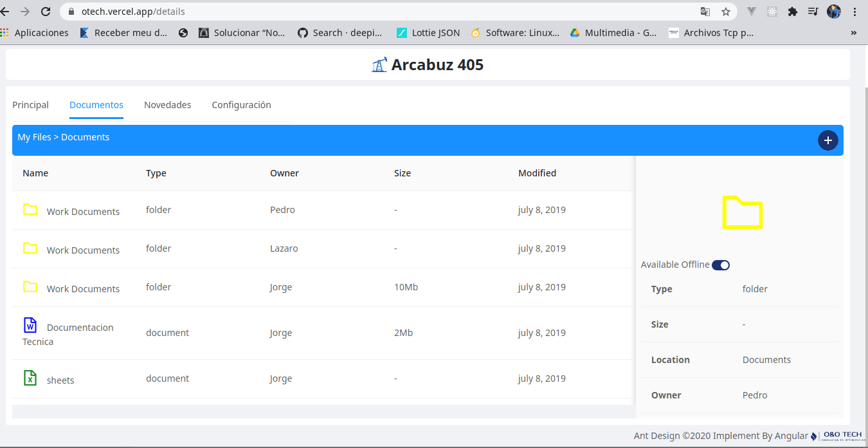The height and width of the screenshot is (448, 868).
Task: Click the 10Mb size cell
Action: pos(406,287)
